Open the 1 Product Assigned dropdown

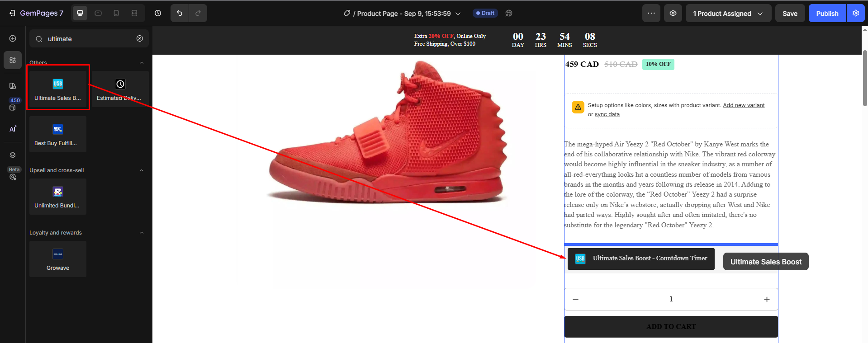pos(728,13)
